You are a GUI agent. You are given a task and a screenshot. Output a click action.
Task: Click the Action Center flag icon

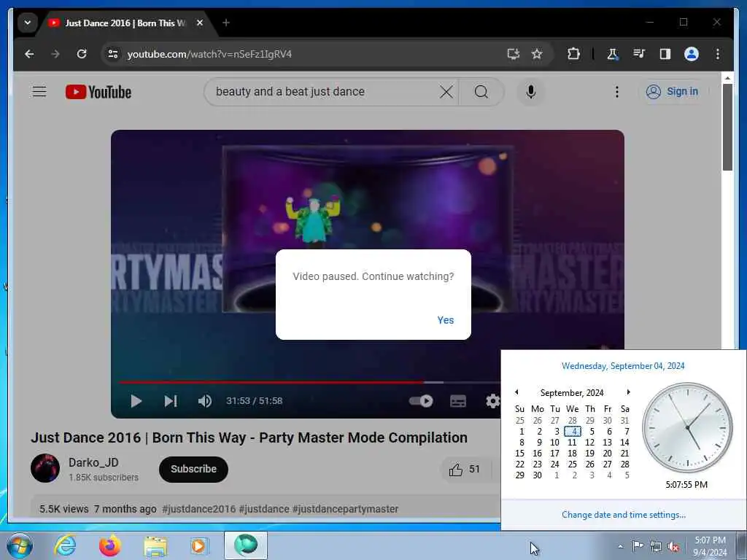tap(638, 545)
